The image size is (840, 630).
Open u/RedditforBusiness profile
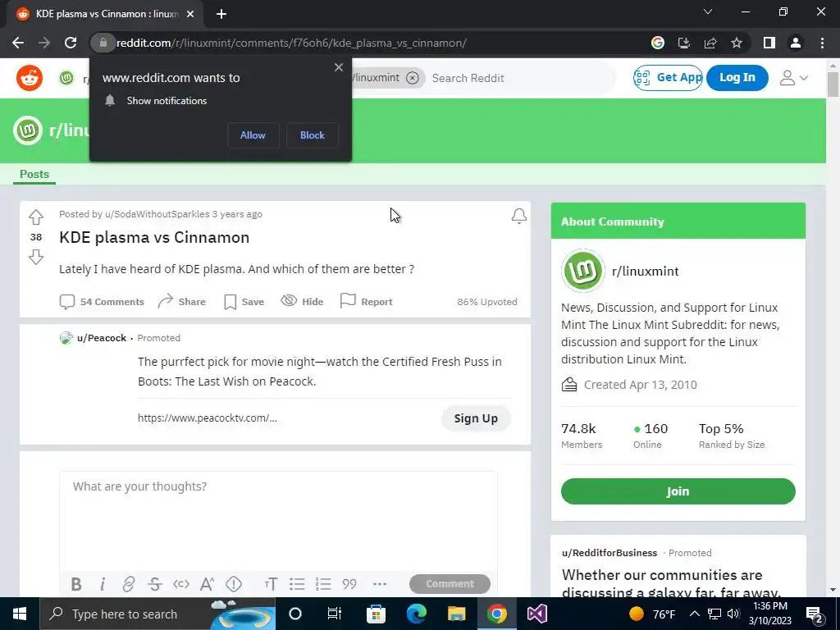coord(609,553)
